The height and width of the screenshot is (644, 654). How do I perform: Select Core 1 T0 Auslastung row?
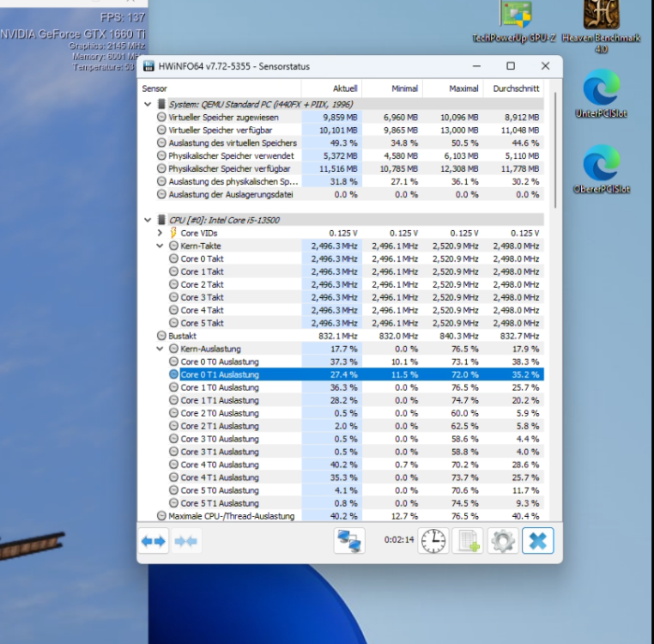pyautogui.click(x=356, y=387)
